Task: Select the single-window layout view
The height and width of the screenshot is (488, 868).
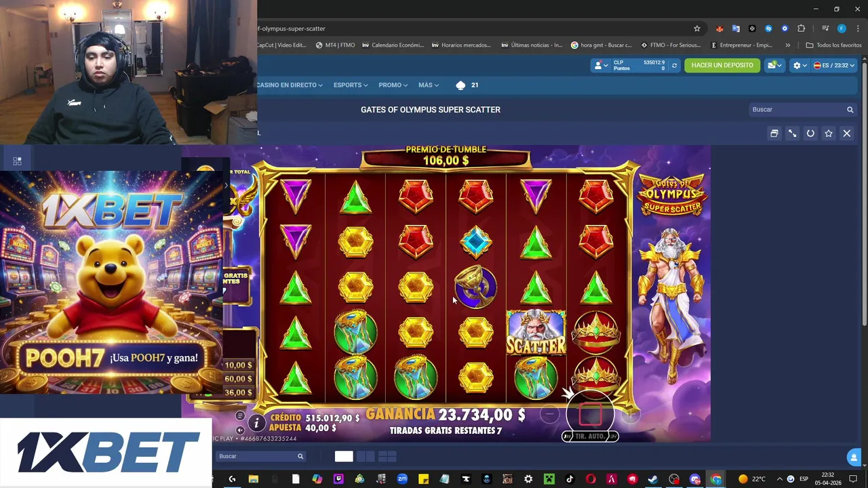Action: [344, 457]
